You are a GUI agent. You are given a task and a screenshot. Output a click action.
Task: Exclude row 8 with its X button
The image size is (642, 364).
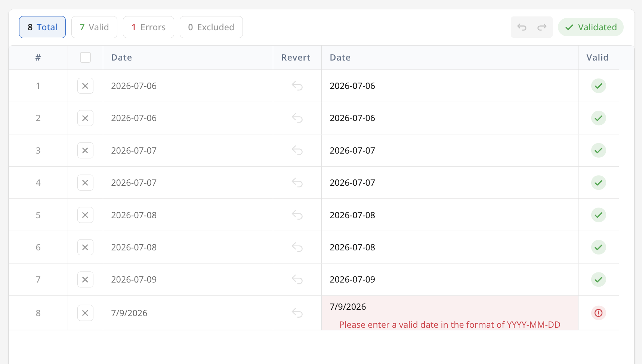click(x=85, y=313)
